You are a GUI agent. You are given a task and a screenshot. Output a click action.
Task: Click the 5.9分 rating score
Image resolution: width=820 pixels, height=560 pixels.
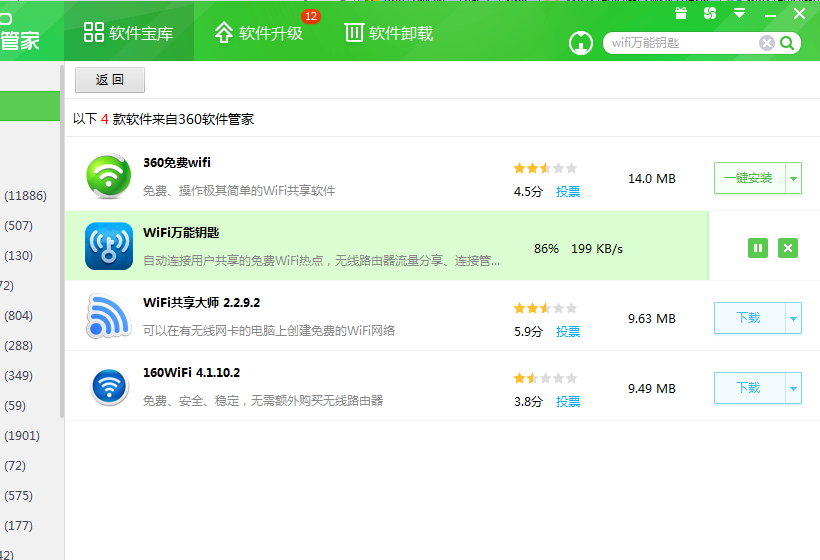pyautogui.click(x=528, y=332)
